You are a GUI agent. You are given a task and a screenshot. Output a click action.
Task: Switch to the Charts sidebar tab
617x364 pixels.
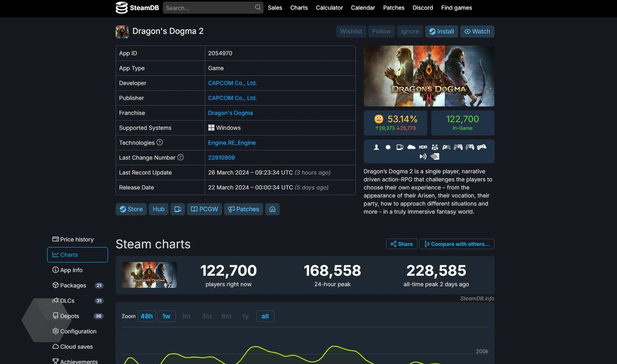pyautogui.click(x=77, y=255)
